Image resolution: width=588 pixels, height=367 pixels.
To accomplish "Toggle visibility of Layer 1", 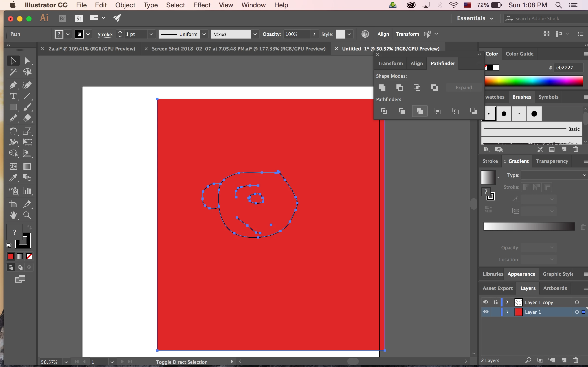I will point(486,312).
